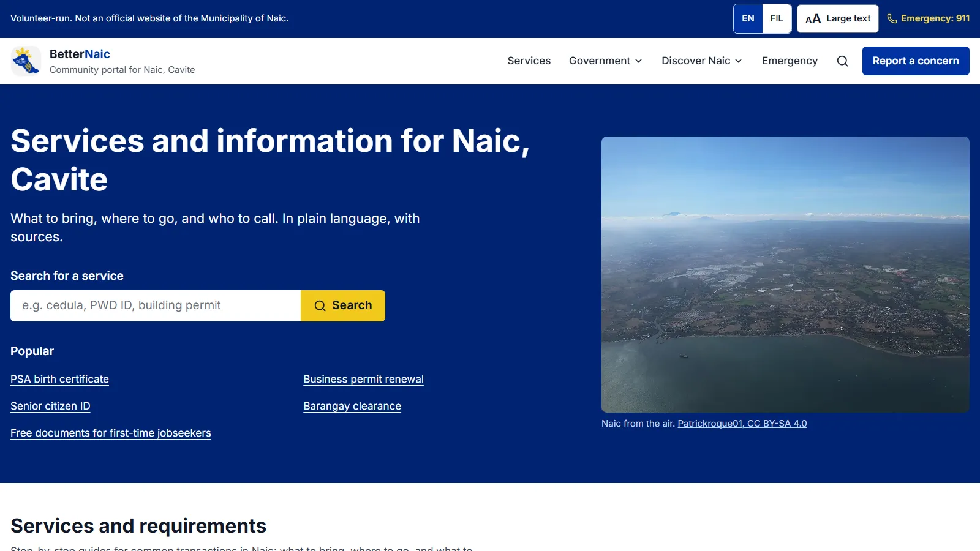The image size is (980, 551).
Task: Open Patrickroque01 CC BY-SA 4.0 credit link
Action: 742,424
